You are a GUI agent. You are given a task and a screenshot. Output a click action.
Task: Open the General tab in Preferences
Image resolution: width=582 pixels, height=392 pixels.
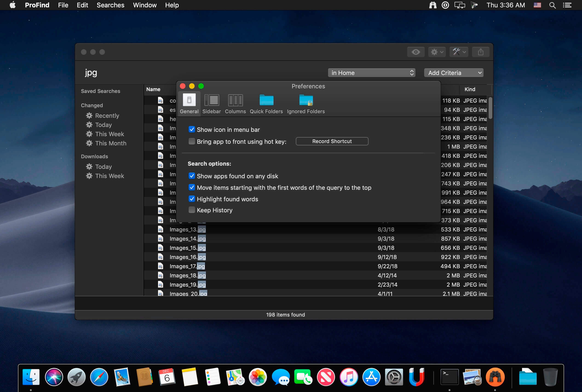coord(189,104)
